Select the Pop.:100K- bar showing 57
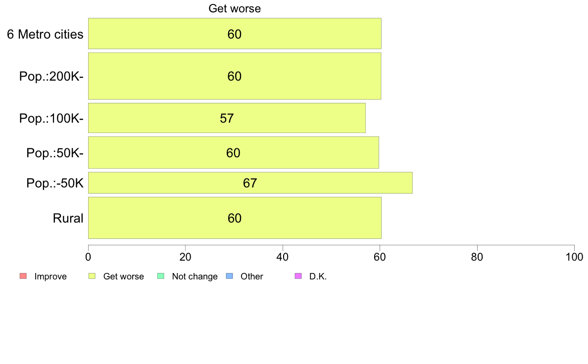 [x=227, y=118]
